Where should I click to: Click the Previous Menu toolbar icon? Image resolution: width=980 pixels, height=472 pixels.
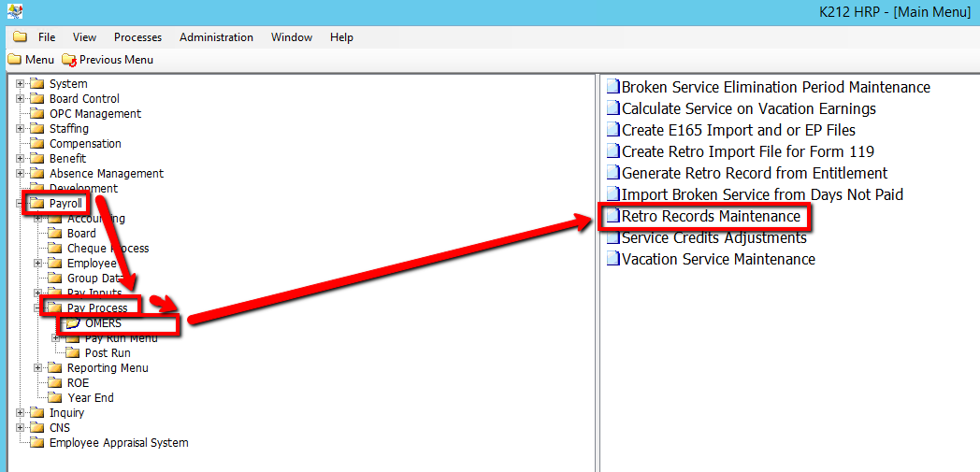pyautogui.click(x=68, y=60)
